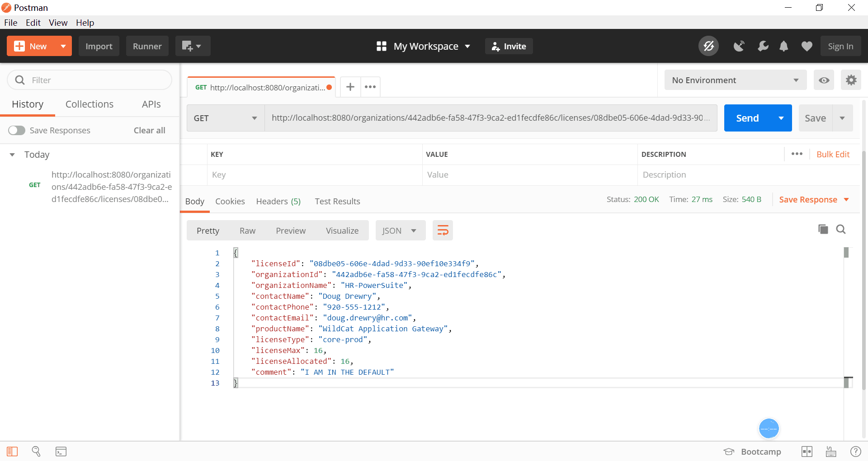Open manage environments gear icon
Screen dimensions: 868x461
(x=851, y=80)
